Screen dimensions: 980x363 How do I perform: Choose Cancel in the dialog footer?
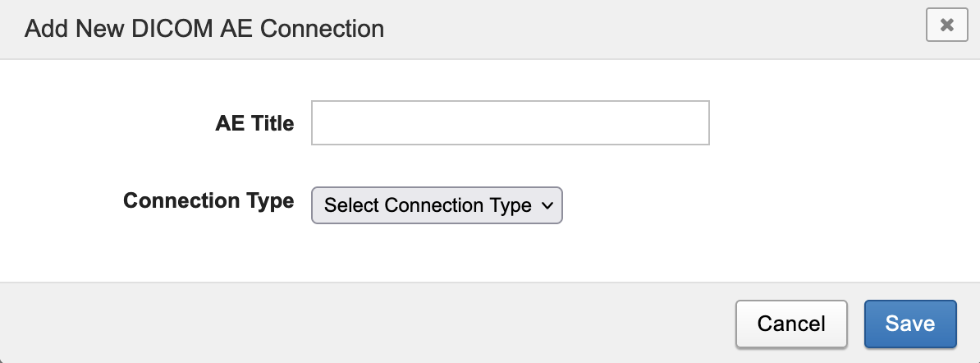coord(791,324)
